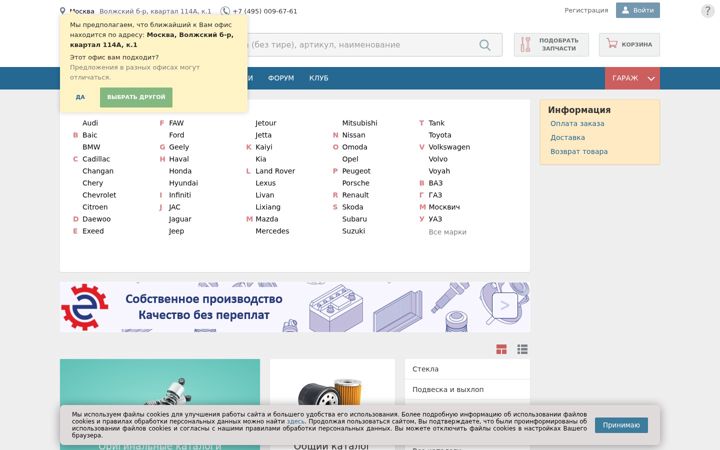Screen dimensions: 720x450
Task: Select the Infiniti brand
Action: pyautogui.click(x=180, y=195)
